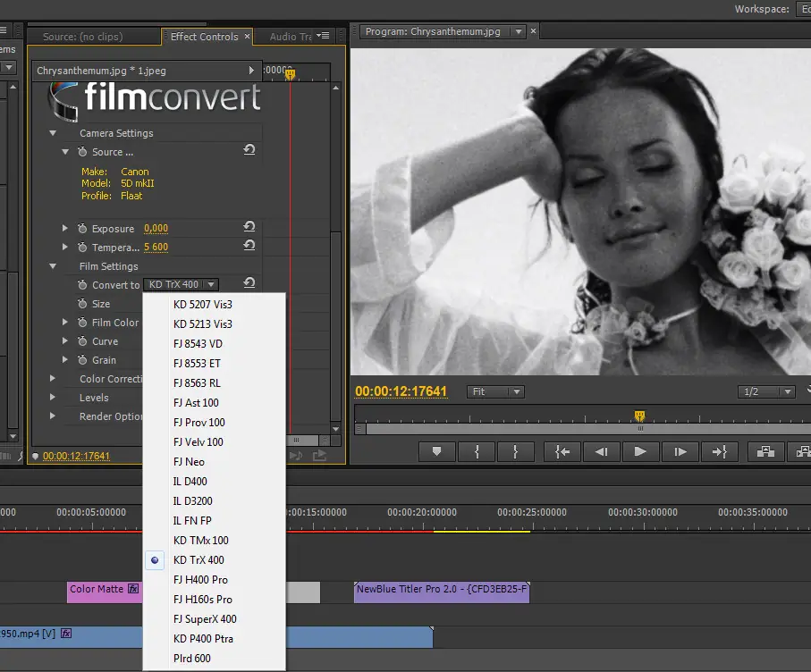Toggle animation stopwatch for Exposure
The image size is (811, 672).
[x=82, y=229]
